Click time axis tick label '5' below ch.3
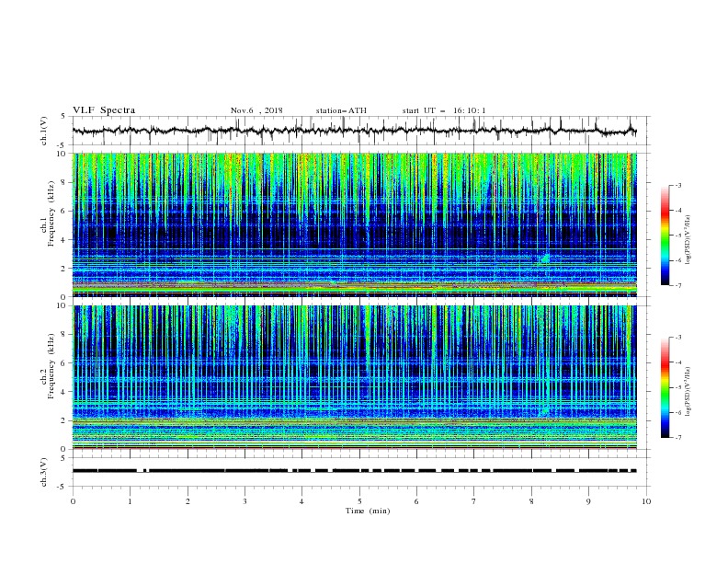 [x=359, y=501]
